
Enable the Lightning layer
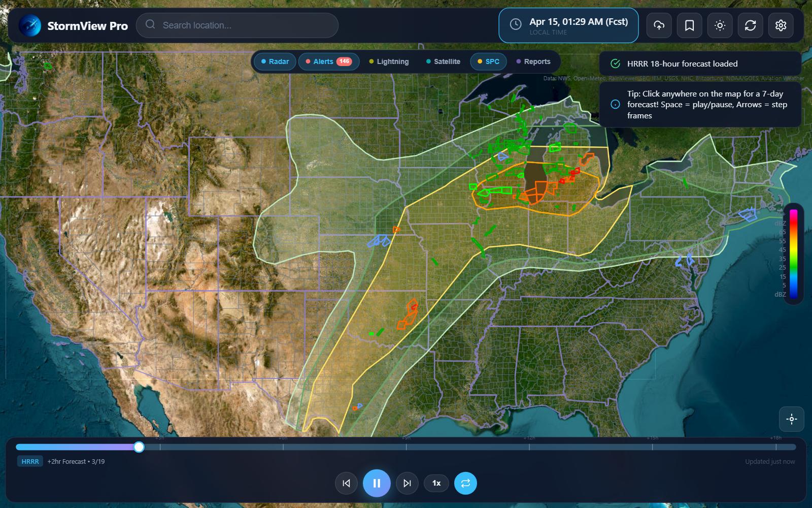tap(389, 61)
